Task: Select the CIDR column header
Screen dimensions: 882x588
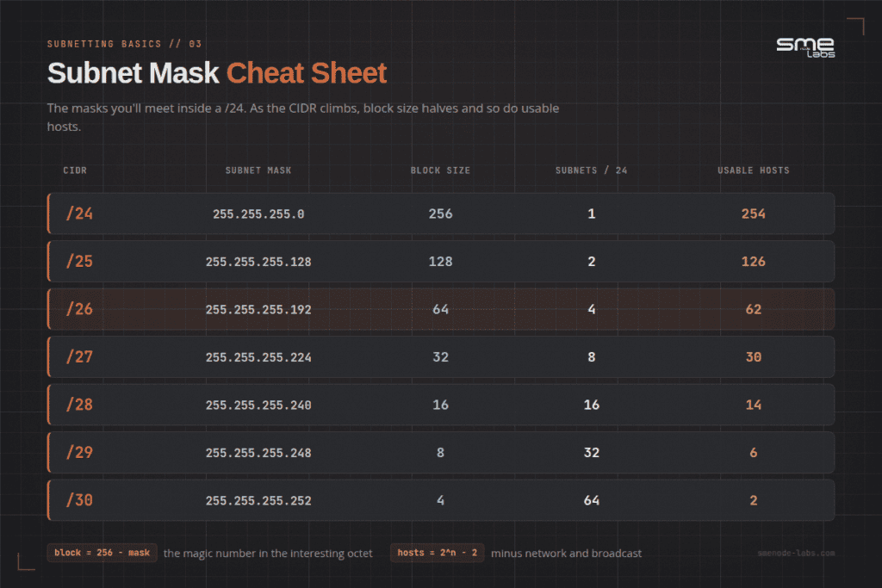Action: (x=75, y=170)
